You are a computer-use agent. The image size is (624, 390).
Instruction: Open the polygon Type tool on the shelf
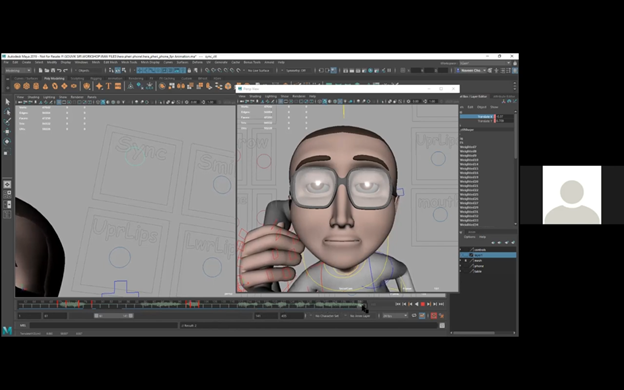[108, 86]
